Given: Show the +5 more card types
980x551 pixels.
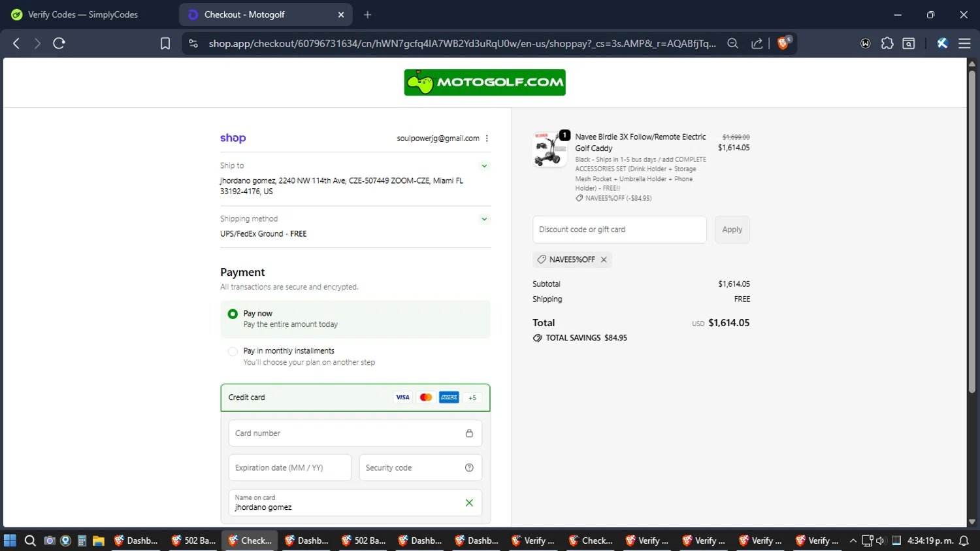Looking at the screenshot, I should pyautogui.click(x=472, y=397).
